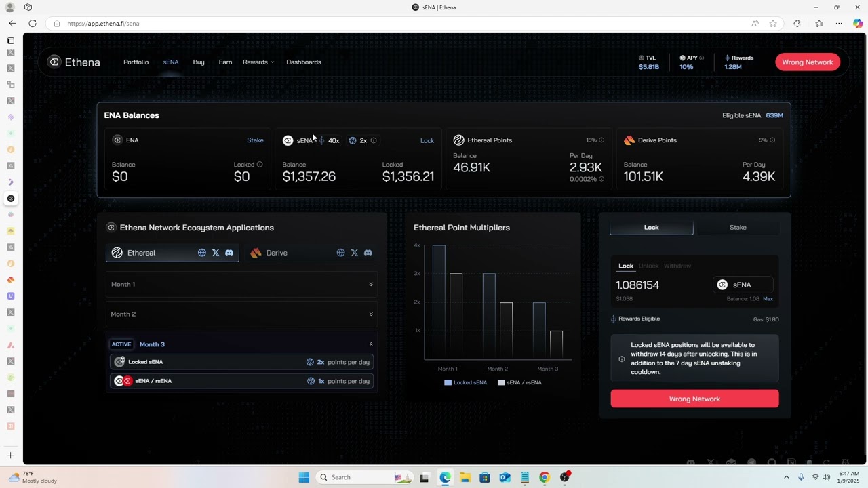Open Rewards dropdown in navigation
Screen dimensions: 868x488
pyautogui.click(x=258, y=62)
